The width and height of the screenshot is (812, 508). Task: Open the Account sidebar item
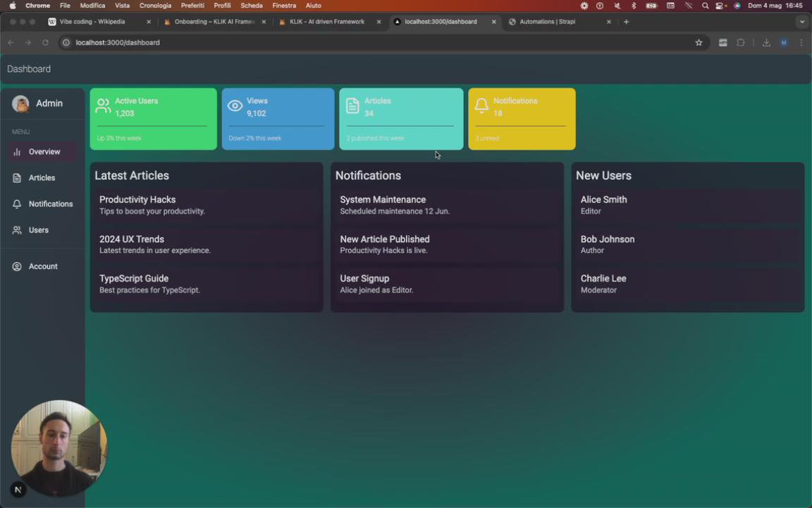(x=43, y=267)
